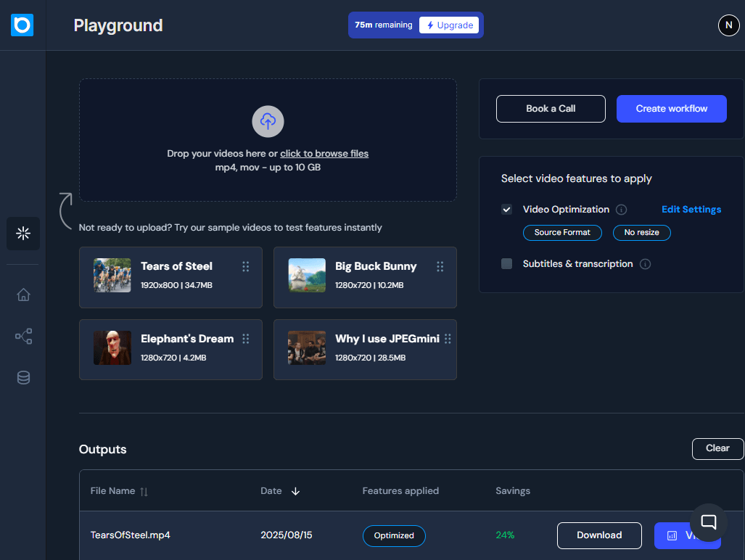The height and width of the screenshot is (560, 745).
Task: Open the Playground sparkle sidebar icon
Action: pyautogui.click(x=23, y=234)
